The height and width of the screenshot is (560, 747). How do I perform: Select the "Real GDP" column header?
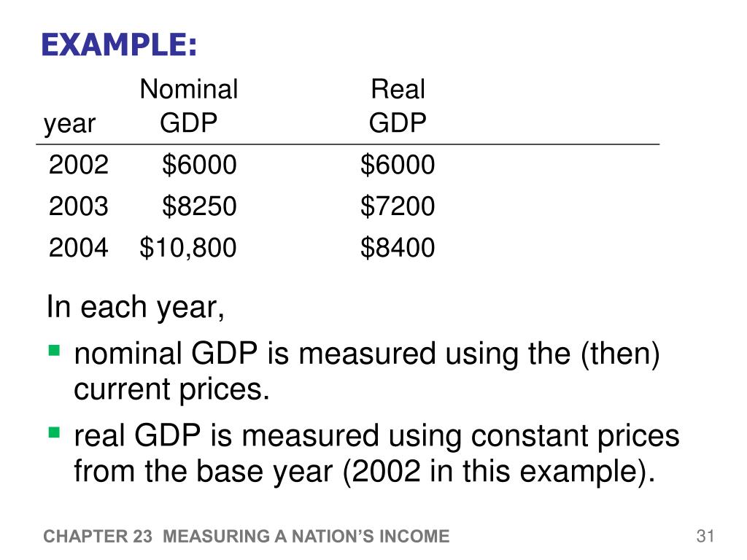pyautogui.click(x=398, y=106)
